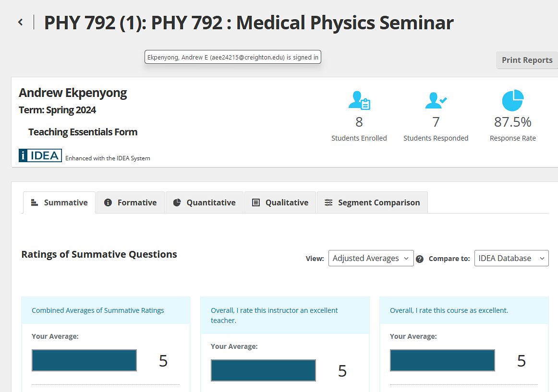The width and height of the screenshot is (558, 392).
Task: Click the Response Rate pie chart icon
Action: 512,101
